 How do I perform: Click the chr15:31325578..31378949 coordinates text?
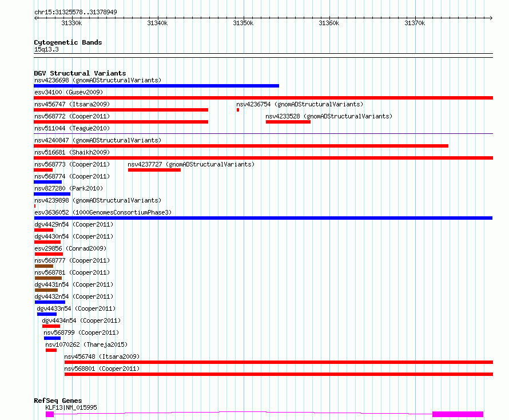pyautogui.click(x=75, y=13)
